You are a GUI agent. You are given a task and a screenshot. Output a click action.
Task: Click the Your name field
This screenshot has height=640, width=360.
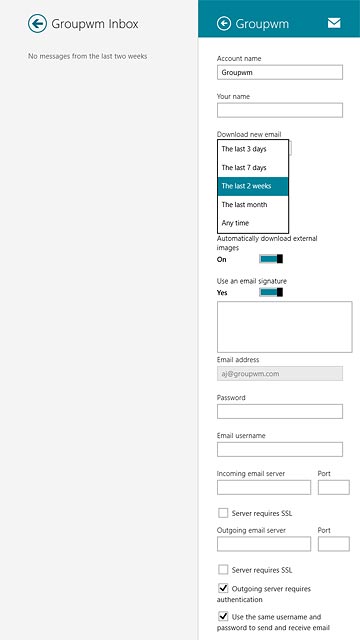click(x=280, y=110)
